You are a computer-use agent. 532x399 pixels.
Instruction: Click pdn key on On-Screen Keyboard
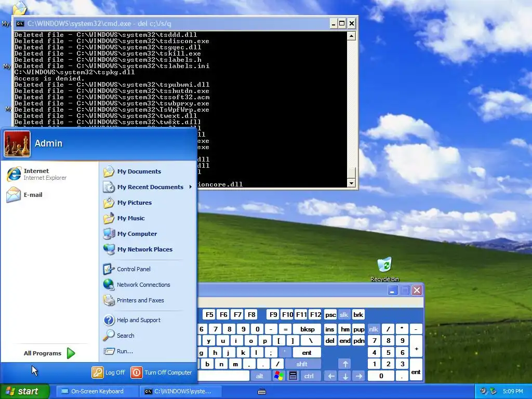(x=358, y=341)
